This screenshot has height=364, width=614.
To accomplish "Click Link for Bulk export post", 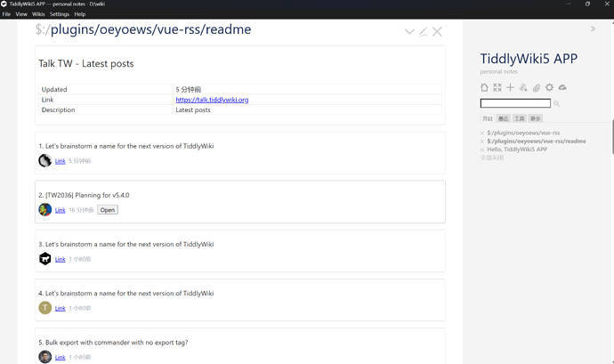I will click(60, 357).
